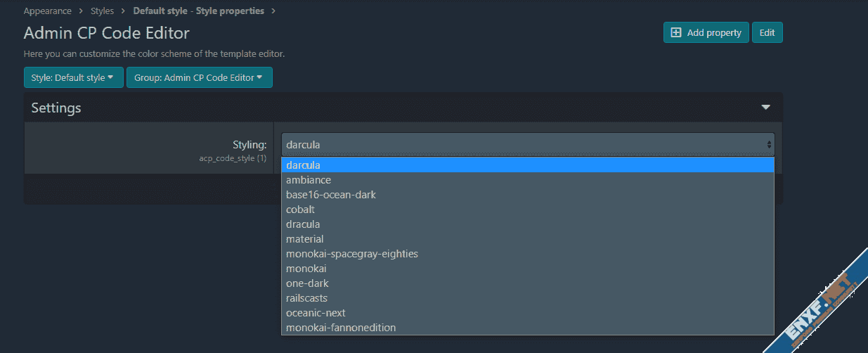Collapse the Settings section arrow
The width and height of the screenshot is (868, 353).
(x=765, y=108)
